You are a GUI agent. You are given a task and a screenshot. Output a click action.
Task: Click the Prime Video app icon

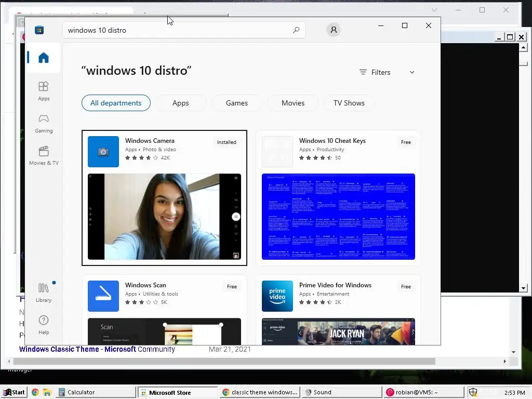[277, 296]
